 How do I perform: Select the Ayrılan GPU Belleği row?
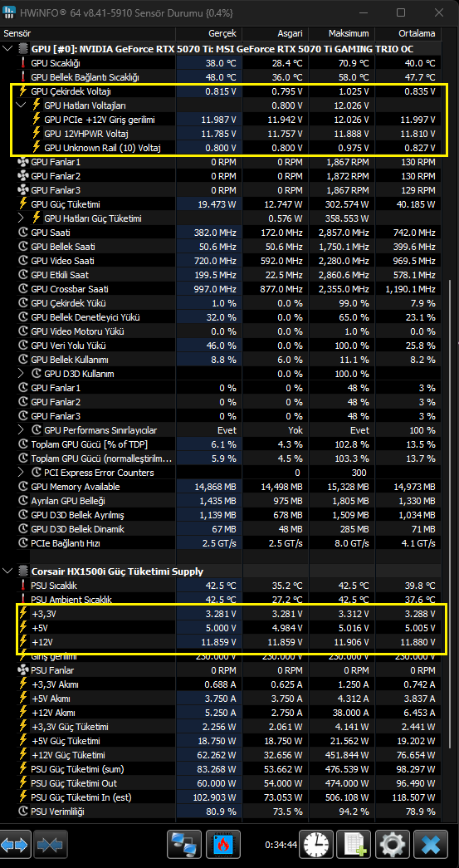click(x=221, y=501)
